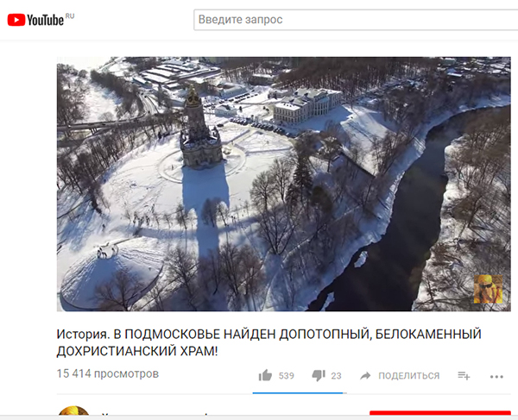Click the channel watermark in video corner
This screenshot has height=420, width=518.
pyautogui.click(x=488, y=289)
